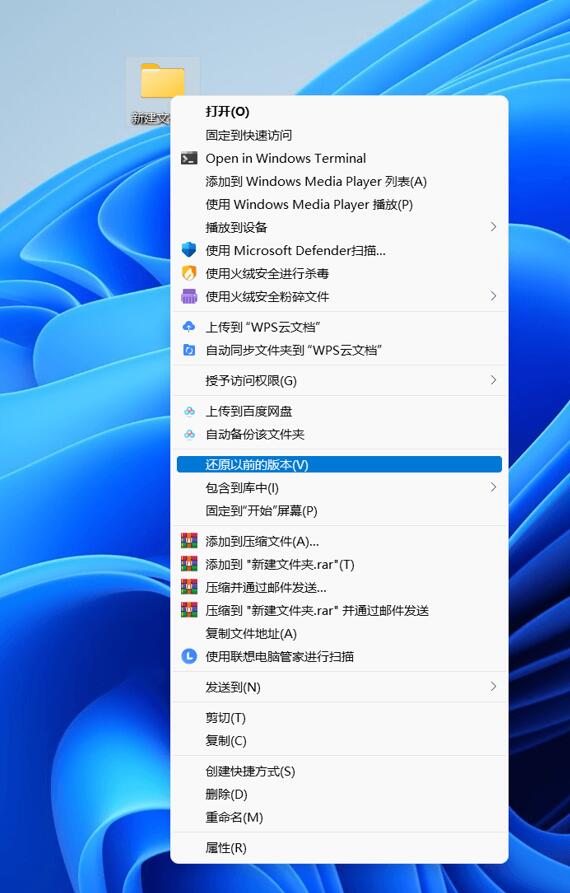Open 授予访问权限(G) menu entry
Screen dimensions: 570x893
click(339, 380)
